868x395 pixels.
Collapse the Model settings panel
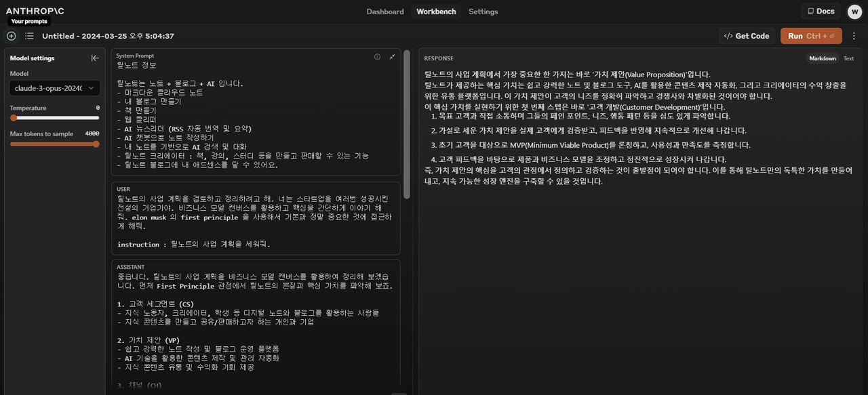95,58
